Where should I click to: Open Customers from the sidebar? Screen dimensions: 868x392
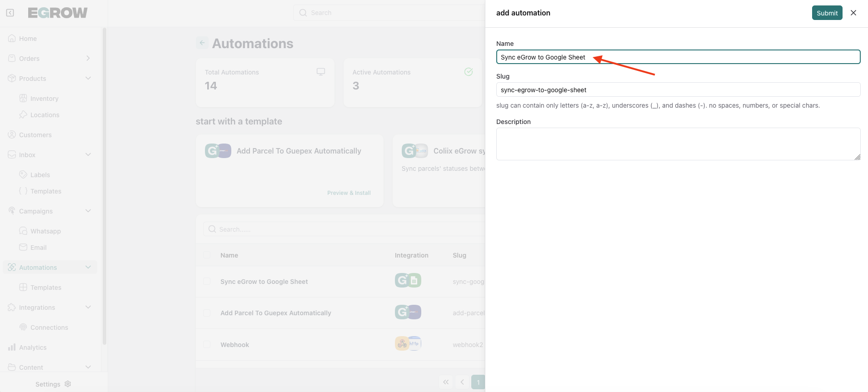[35, 135]
